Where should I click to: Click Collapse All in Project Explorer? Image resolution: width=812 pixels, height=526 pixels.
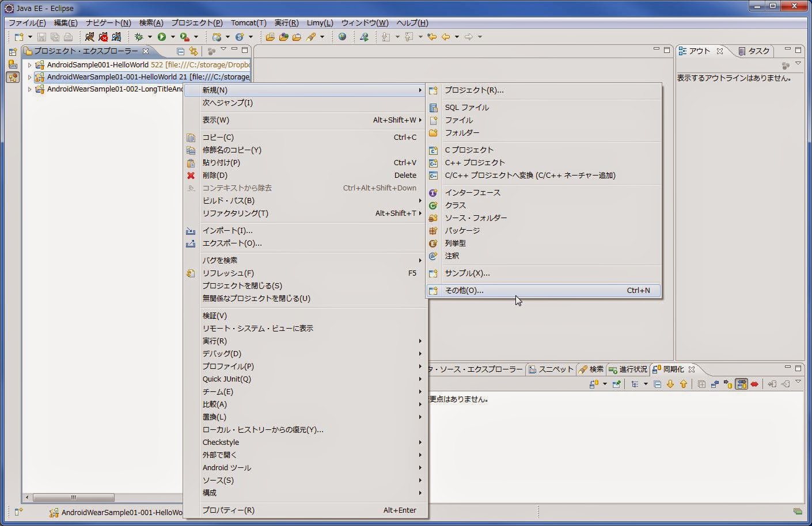(180, 51)
